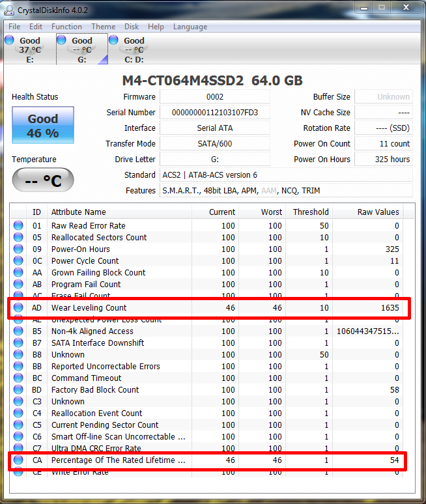Open the Theme menu
The width and height of the screenshot is (426, 504).
pos(103,27)
